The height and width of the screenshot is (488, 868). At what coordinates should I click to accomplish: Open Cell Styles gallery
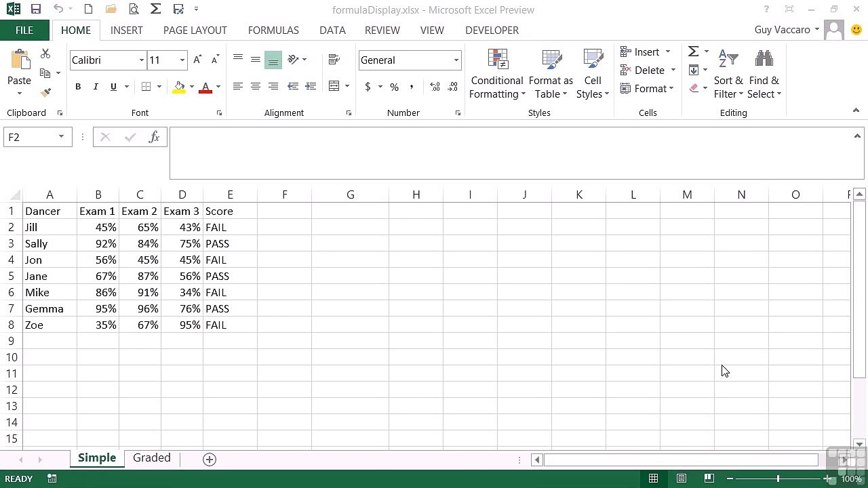[593, 75]
